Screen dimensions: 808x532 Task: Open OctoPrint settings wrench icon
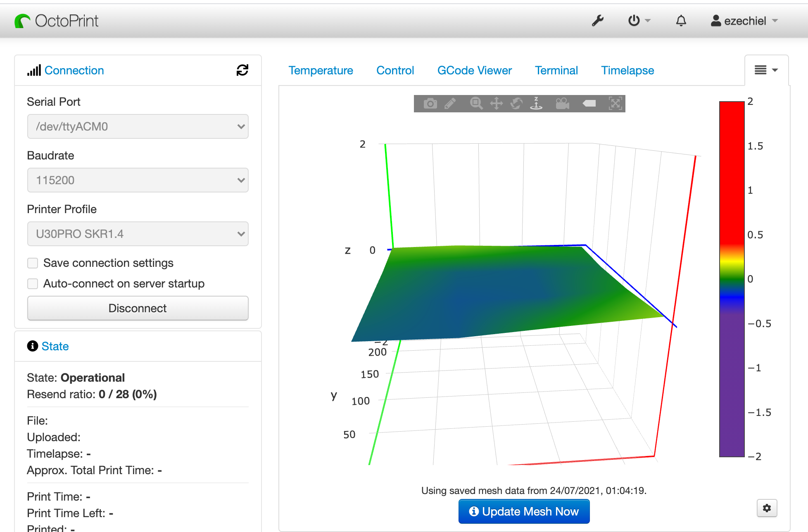click(x=597, y=21)
